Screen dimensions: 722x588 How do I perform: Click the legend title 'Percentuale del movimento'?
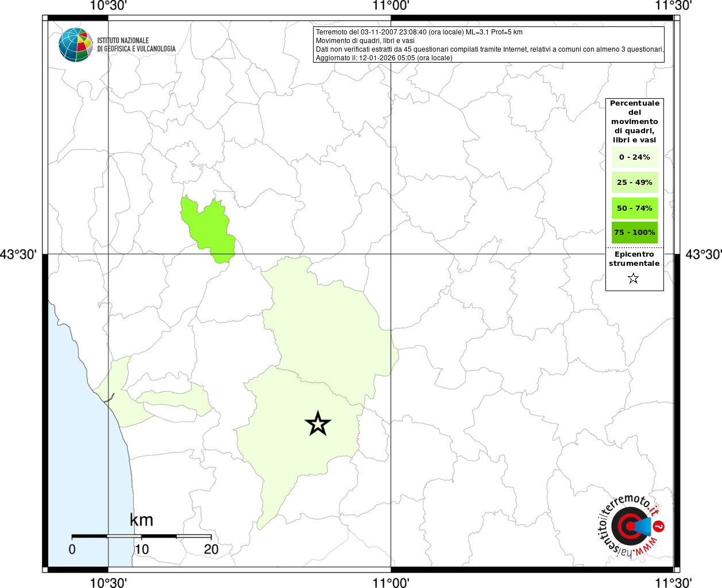(x=635, y=122)
